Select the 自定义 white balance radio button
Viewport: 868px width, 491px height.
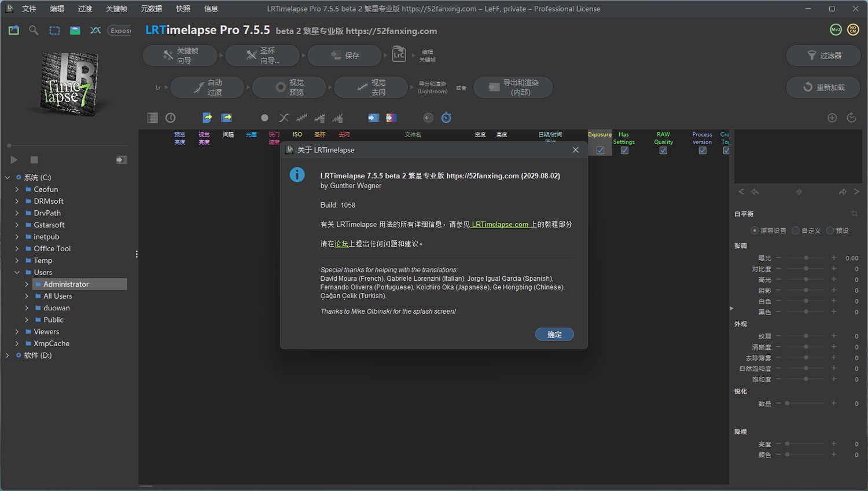click(x=796, y=230)
